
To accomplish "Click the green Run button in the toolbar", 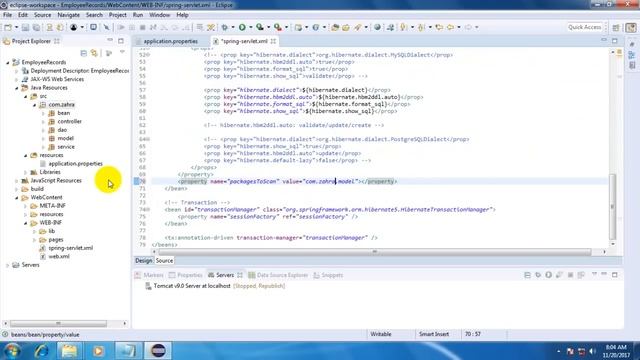I will pyautogui.click(x=242, y=27).
